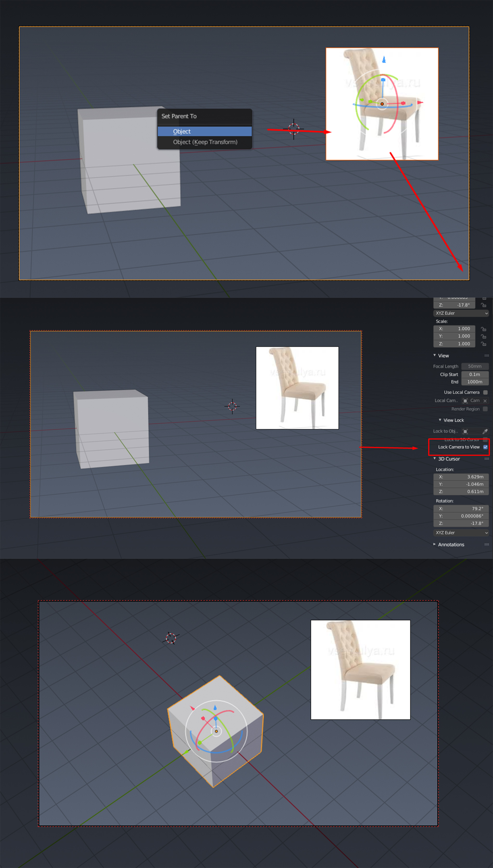Click 3D Cursor Location Y -1.046m field
Screen dimensions: 493x868
[x=461, y=484]
